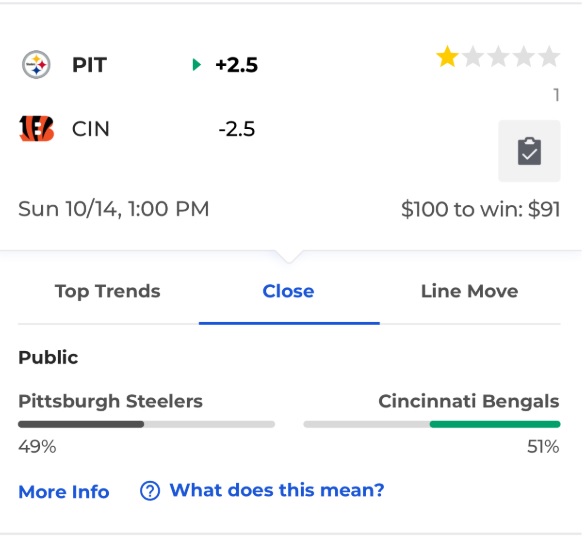The height and width of the screenshot is (537, 584).
Task: Select the fifth gray star
Action: click(x=549, y=57)
